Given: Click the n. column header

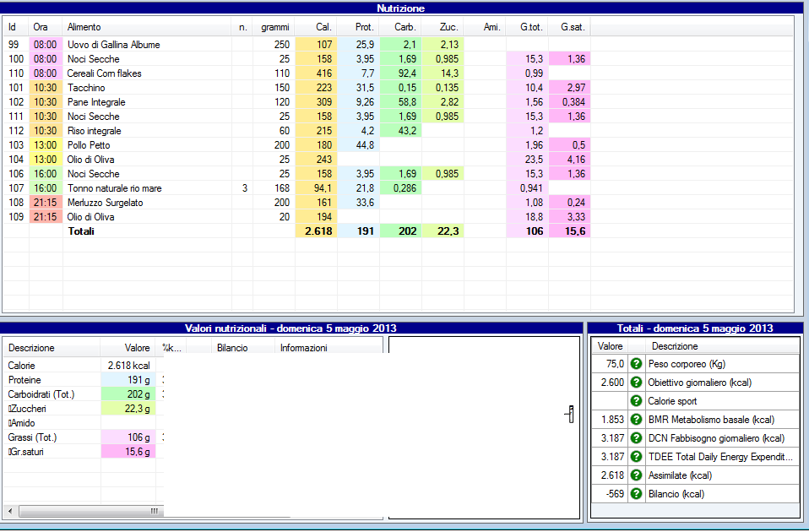Looking at the screenshot, I should click(242, 27).
